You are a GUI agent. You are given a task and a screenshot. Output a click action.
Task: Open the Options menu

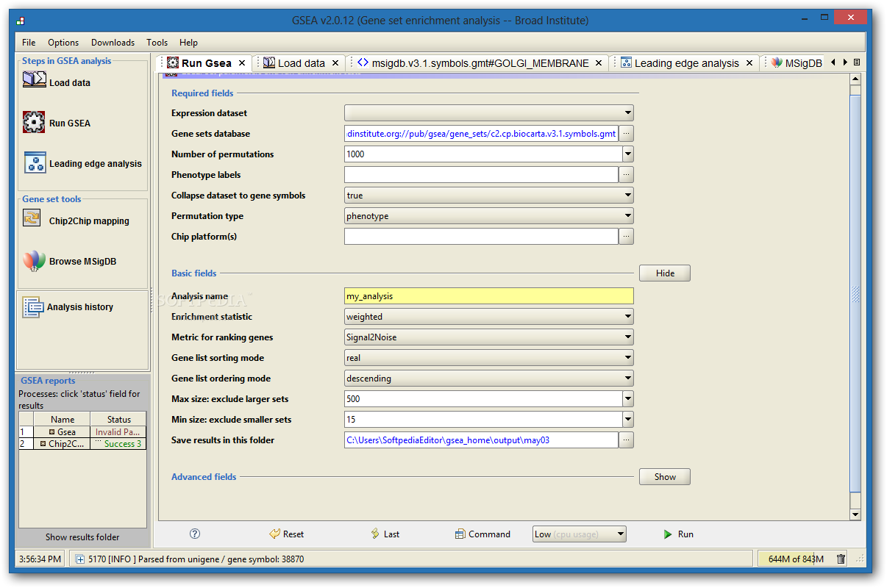[x=63, y=43]
